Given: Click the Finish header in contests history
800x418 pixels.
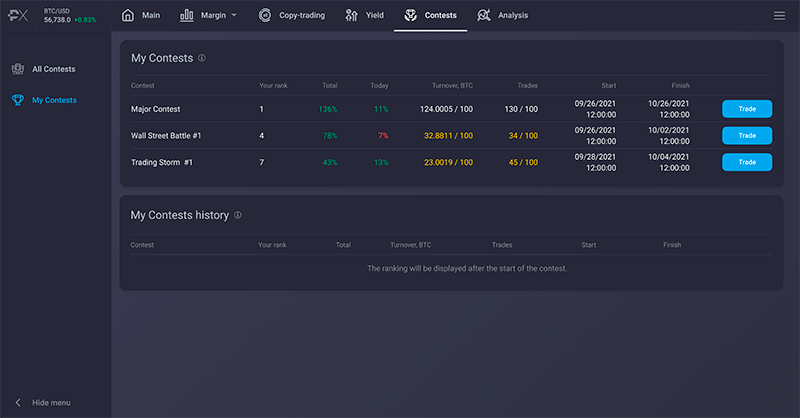Looking at the screenshot, I should point(672,245).
